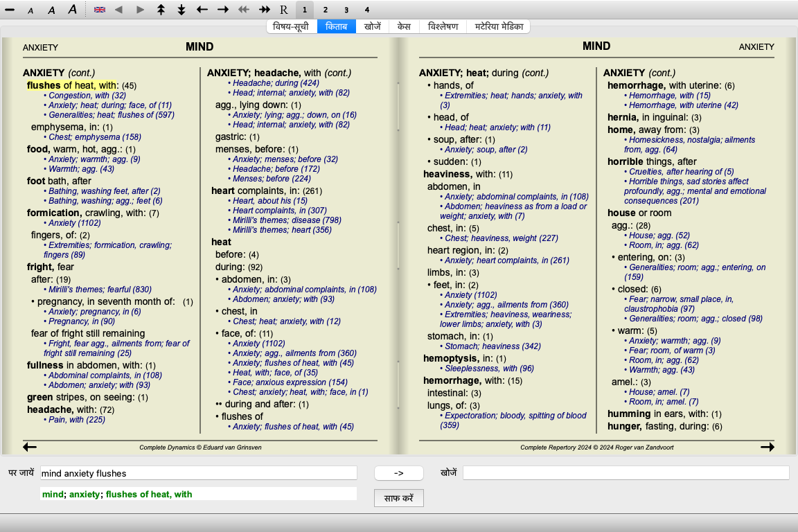This screenshot has width=798, height=532.
Task: Switch to the विषय-सूची tab
Action: click(x=292, y=27)
